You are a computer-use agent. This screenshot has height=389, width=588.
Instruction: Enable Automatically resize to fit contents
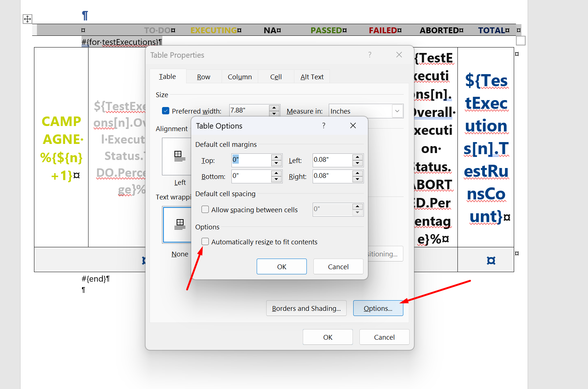tap(205, 242)
